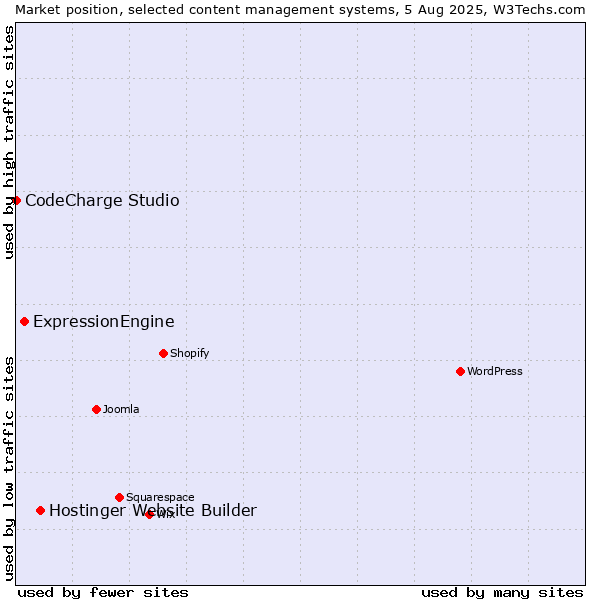Click the CodeCharge Studio label

pyautogui.click(x=102, y=201)
